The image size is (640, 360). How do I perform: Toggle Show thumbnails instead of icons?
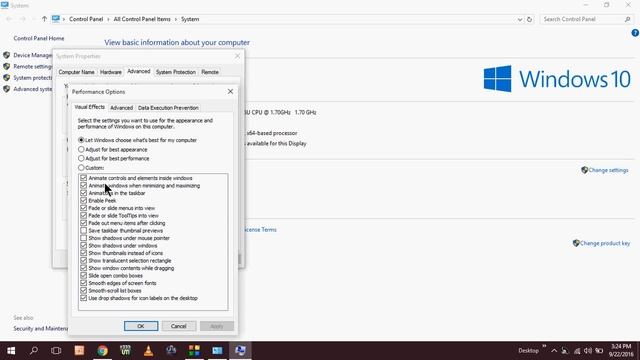(84, 253)
